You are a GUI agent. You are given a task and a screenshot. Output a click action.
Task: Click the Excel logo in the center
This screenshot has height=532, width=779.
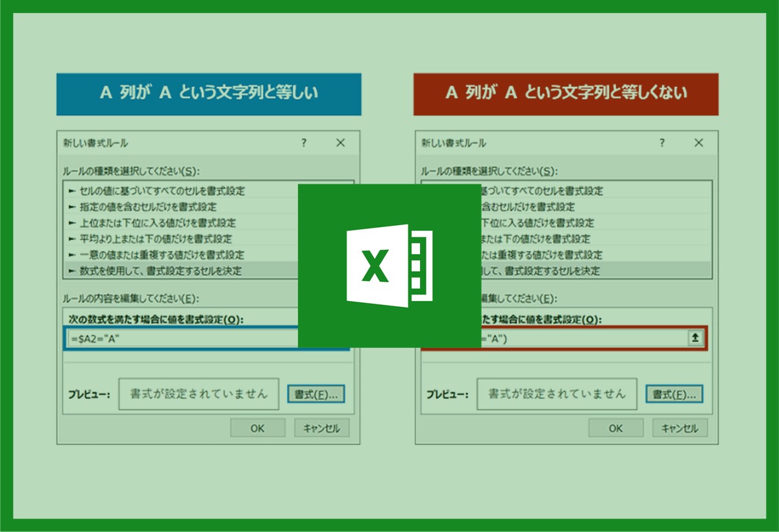[389, 266]
